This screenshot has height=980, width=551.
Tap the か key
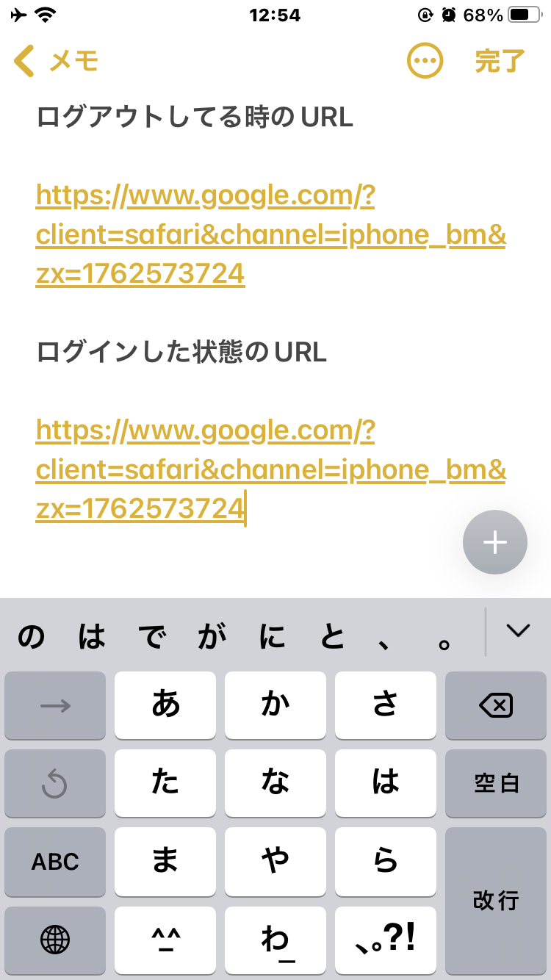point(275,705)
